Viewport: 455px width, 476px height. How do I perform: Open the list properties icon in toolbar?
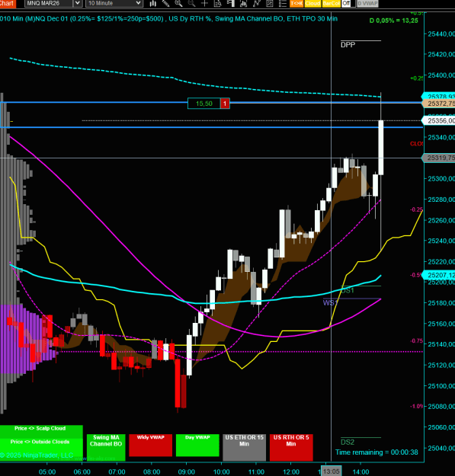click(x=283, y=3)
